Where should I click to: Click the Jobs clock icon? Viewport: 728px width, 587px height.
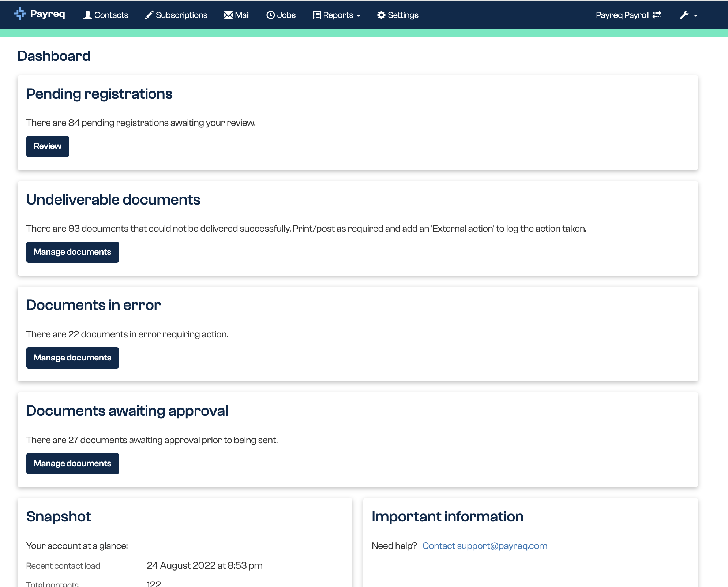pos(270,15)
